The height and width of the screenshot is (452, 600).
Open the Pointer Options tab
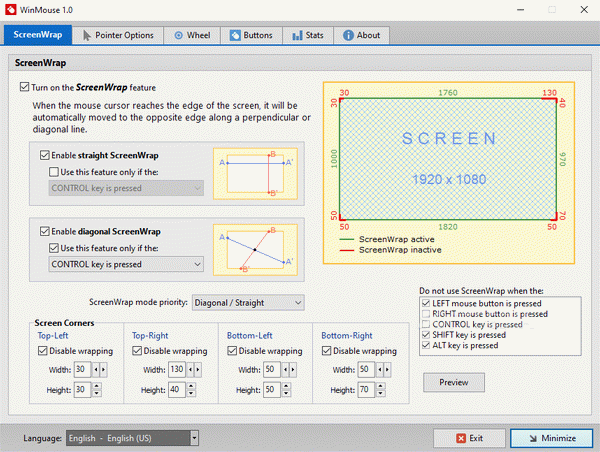pos(118,35)
